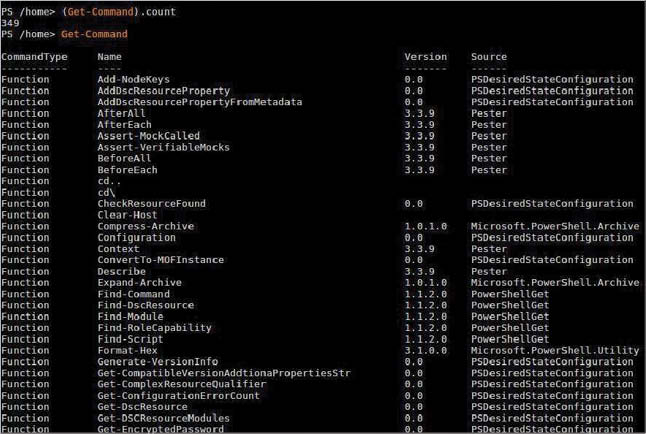This screenshot has width=646, height=434.
Task: Click the Get-Command text on second prompt
Action: coord(94,34)
